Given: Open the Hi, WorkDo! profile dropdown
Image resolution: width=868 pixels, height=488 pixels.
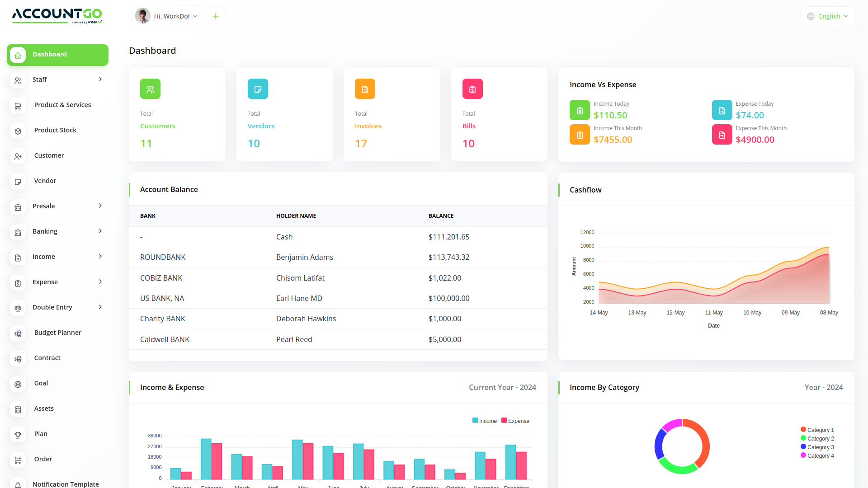Looking at the screenshot, I should (166, 16).
